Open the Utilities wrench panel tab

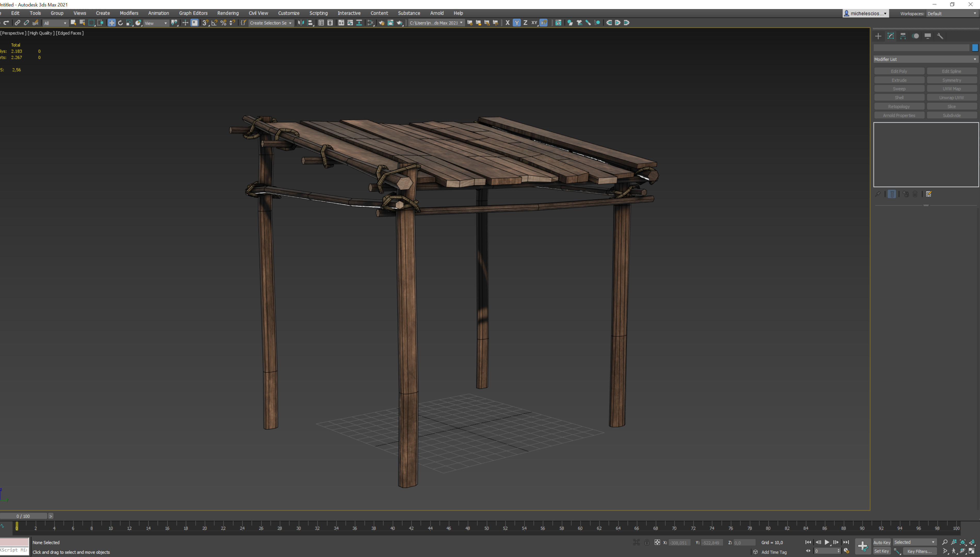pos(940,36)
